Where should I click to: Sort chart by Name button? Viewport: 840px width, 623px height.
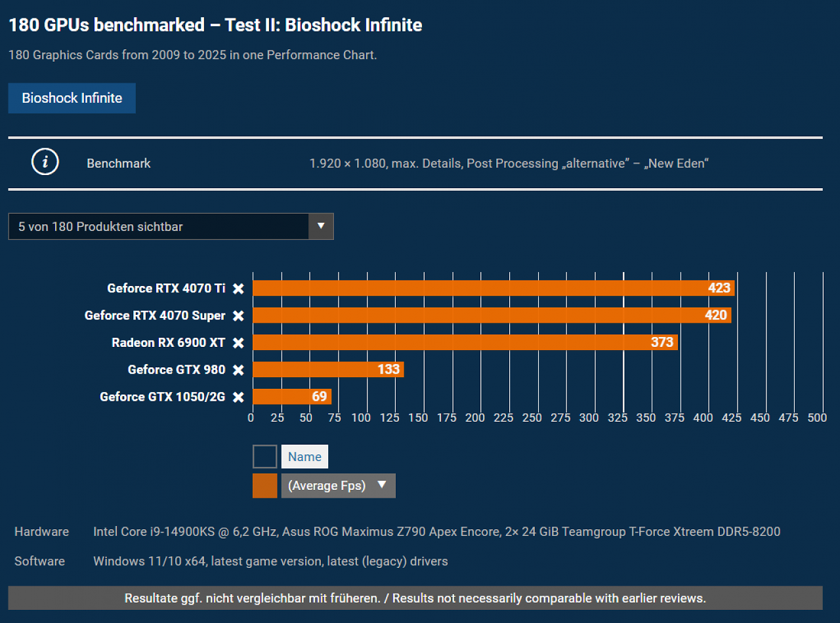pyautogui.click(x=304, y=456)
